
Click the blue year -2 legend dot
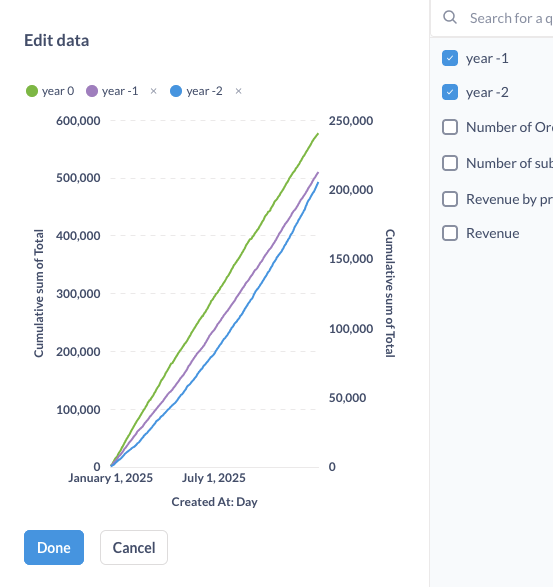(x=176, y=91)
